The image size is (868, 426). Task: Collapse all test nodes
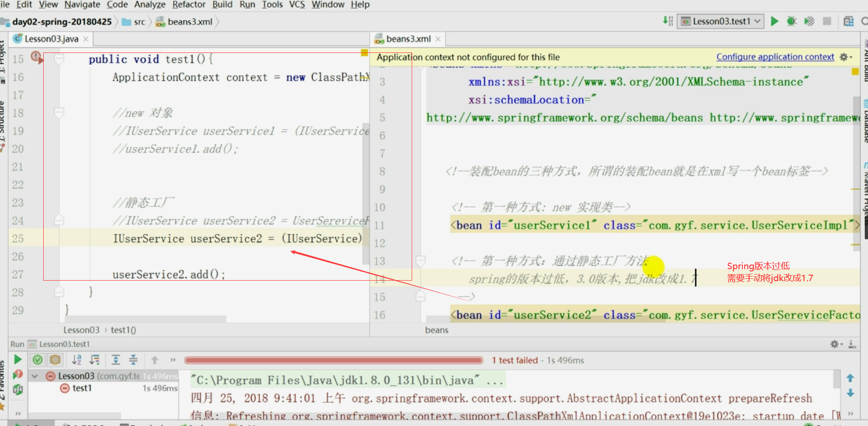pos(133,360)
